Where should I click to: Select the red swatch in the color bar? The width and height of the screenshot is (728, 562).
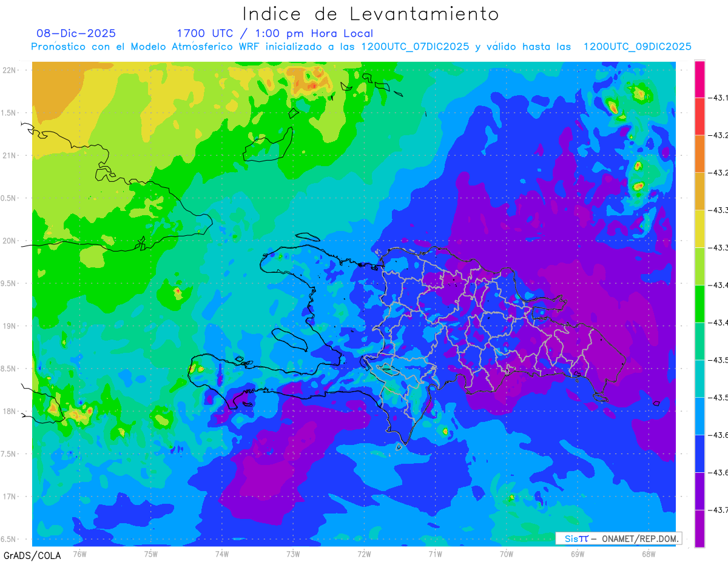699,116
